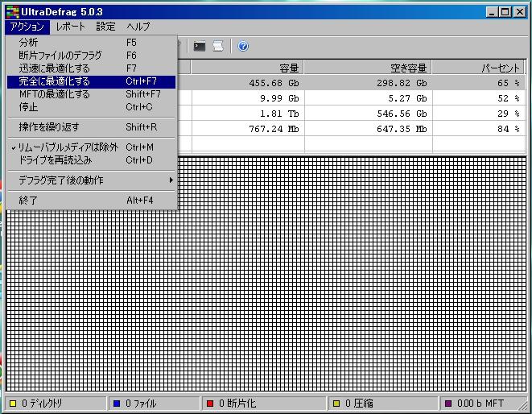Click red 断片化 legend swatch

[210, 404]
